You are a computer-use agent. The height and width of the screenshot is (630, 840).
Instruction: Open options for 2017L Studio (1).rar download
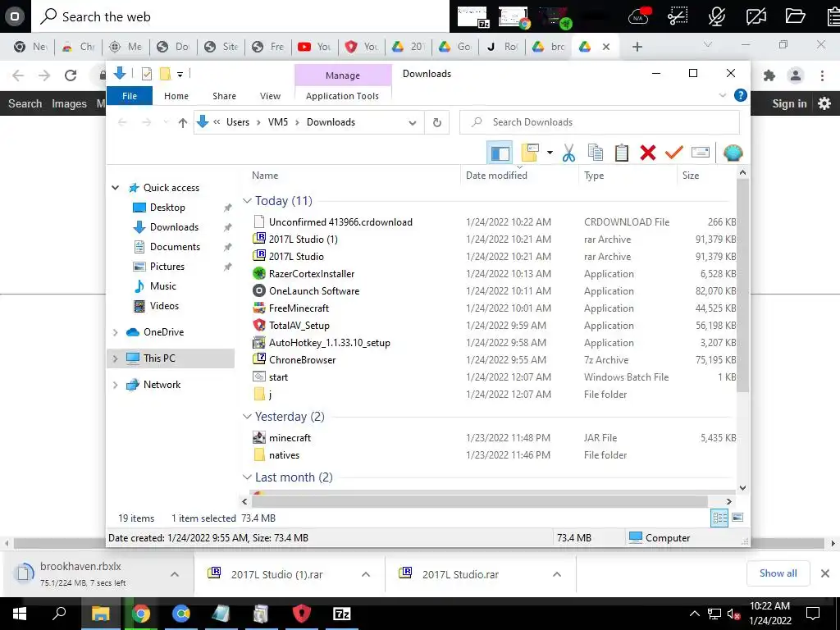tap(366, 574)
